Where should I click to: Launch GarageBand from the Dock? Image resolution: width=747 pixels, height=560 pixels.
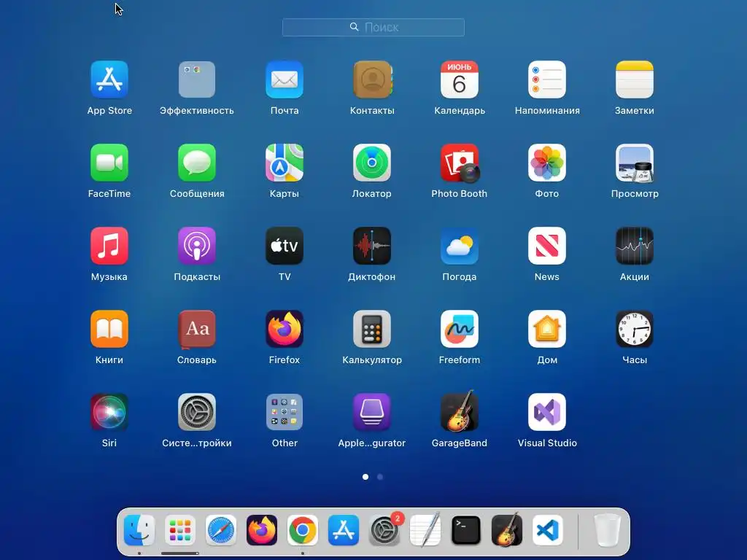coord(507,530)
